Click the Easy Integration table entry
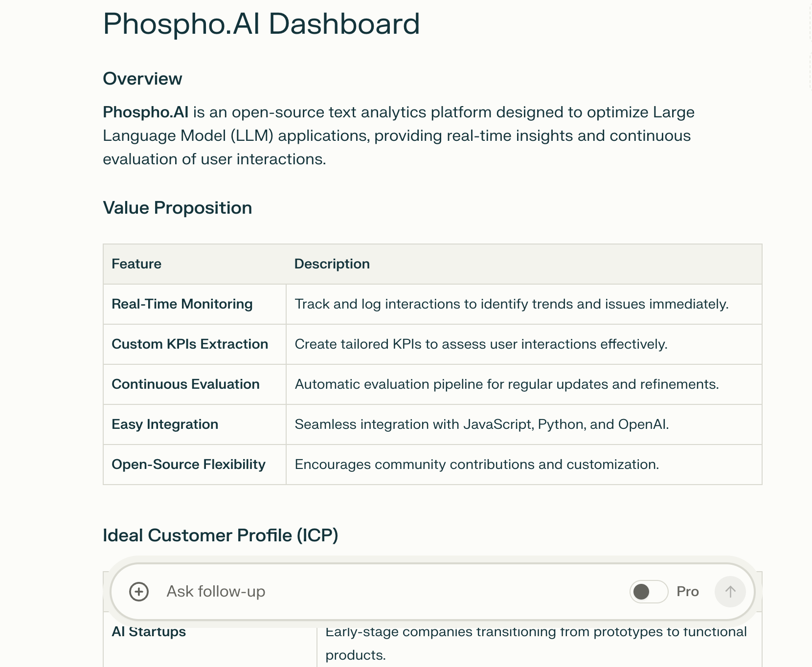Image resolution: width=812 pixels, height=667 pixels. coord(165,424)
